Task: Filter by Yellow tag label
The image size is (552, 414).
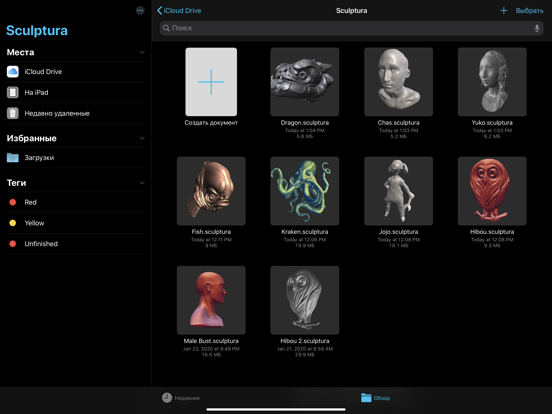Action: [34, 223]
